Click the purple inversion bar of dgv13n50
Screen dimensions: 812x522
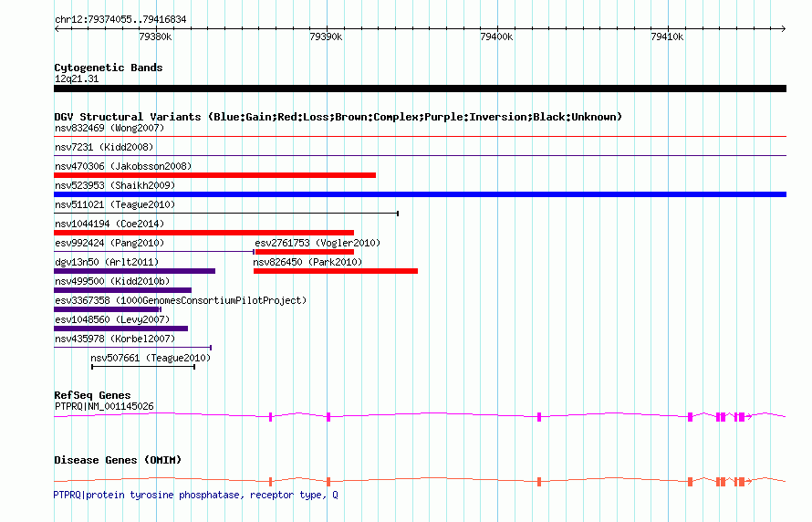tap(135, 271)
